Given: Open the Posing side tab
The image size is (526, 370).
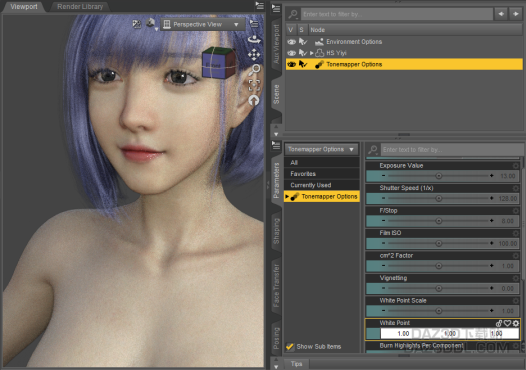Looking at the screenshot, I should [276, 338].
